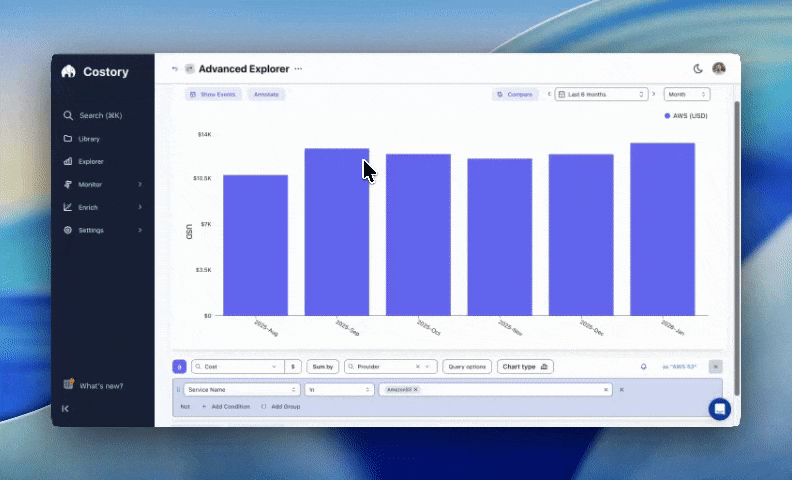
Task: Click the report icon next to title
Action: coord(189,69)
